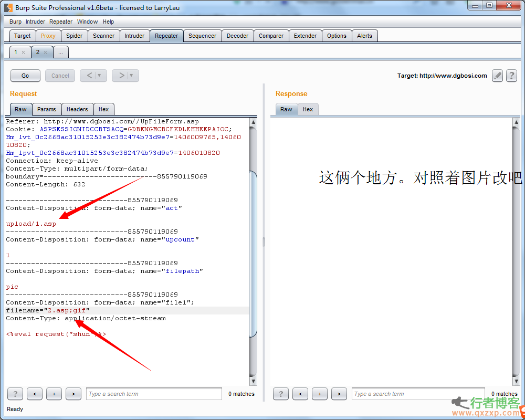525x420 pixels.
Task: Open response search help question mark button
Action: pos(280,394)
